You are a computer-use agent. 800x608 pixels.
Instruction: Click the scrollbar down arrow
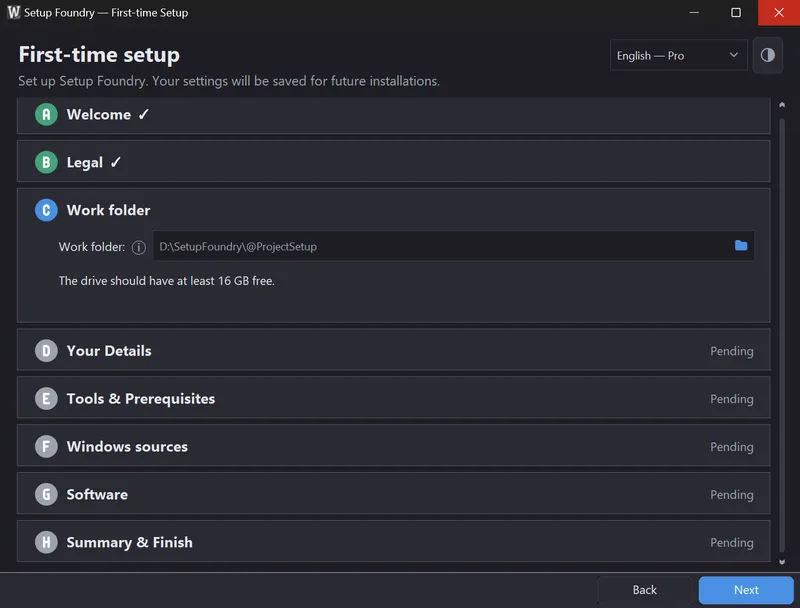point(782,562)
